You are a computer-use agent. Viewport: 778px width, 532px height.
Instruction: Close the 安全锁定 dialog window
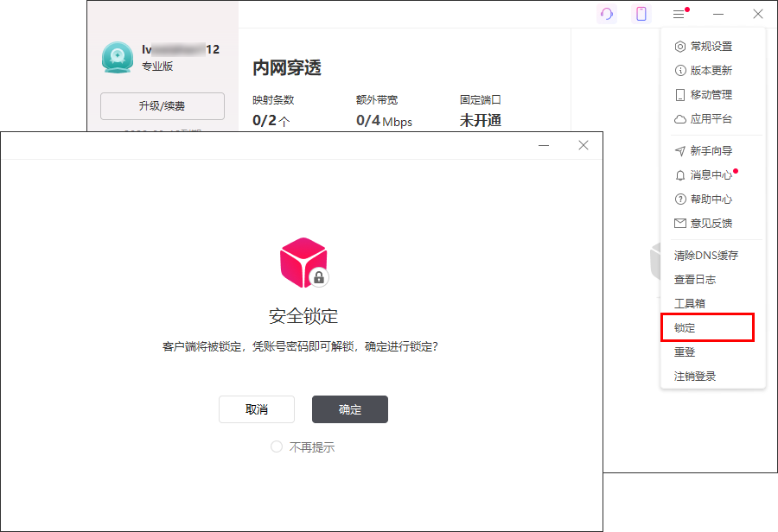[583, 145]
